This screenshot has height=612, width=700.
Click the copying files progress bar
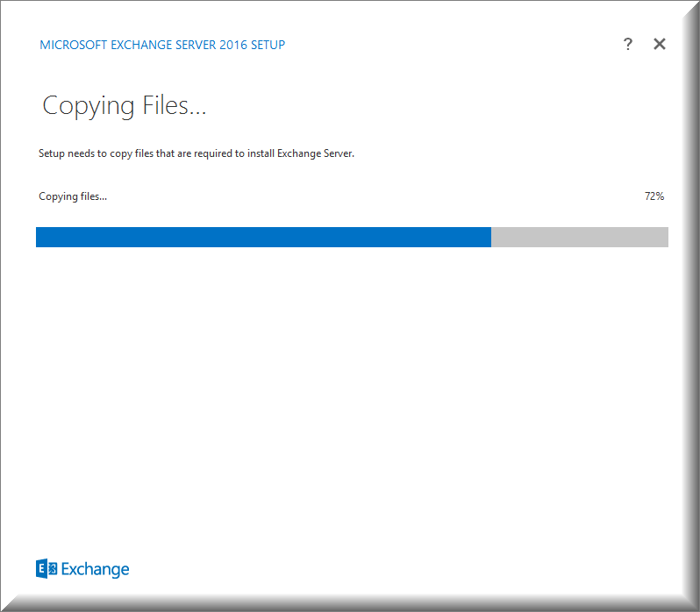[352, 237]
